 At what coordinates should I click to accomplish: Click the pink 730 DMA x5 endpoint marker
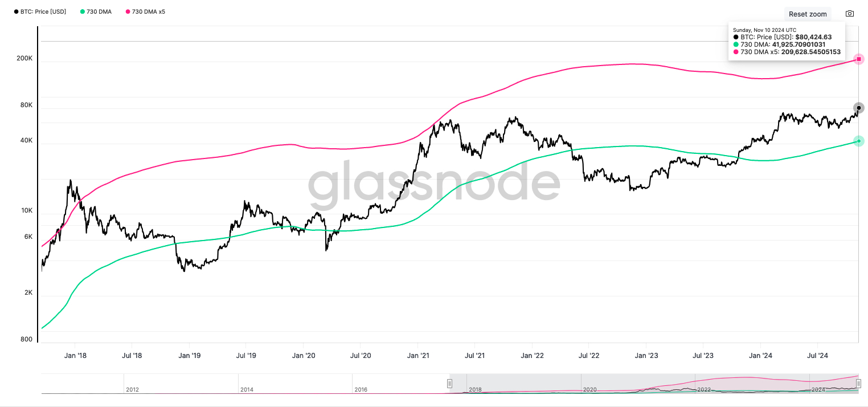pyautogui.click(x=858, y=59)
